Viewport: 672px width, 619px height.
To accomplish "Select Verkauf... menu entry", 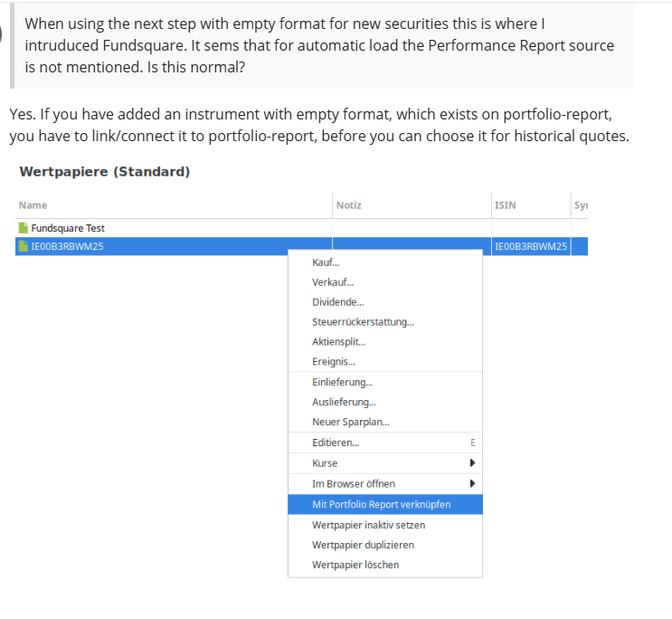I will point(385,282).
